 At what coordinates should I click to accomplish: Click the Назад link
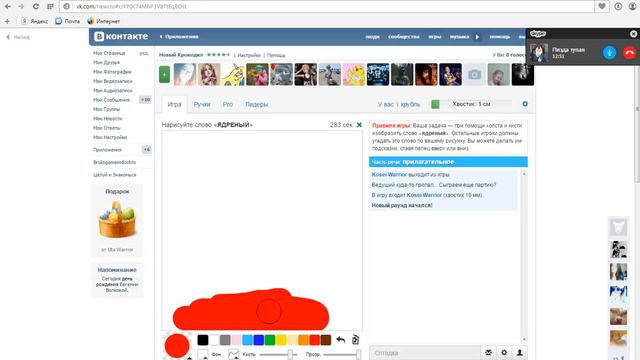pos(18,37)
